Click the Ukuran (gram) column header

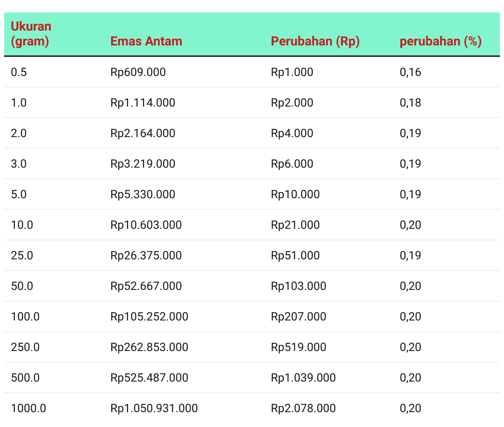click(31, 34)
